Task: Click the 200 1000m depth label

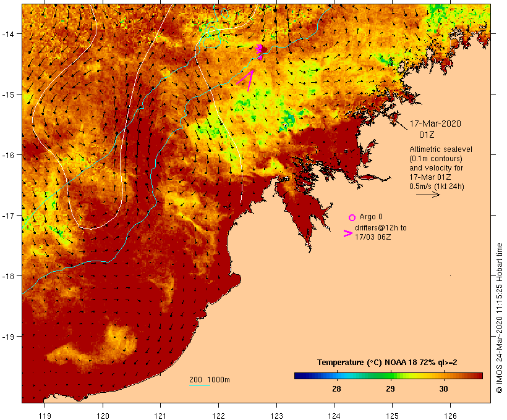Action: point(210,380)
